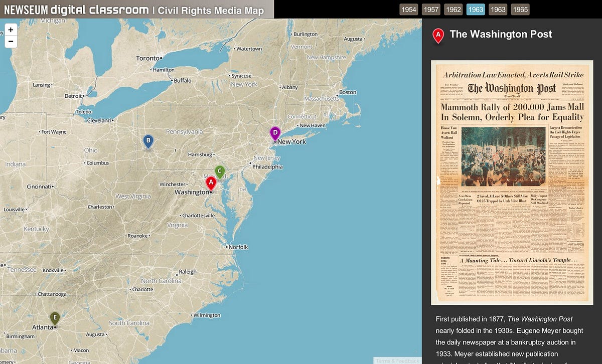Click the Columbus city label
Image resolution: width=602 pixels, height=364 pixels.
point(97,163)
